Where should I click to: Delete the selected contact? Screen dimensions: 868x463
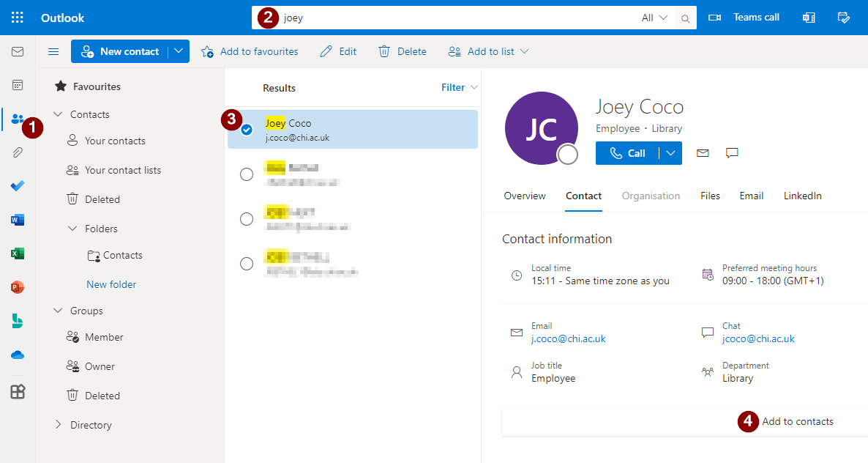[403, 51]
